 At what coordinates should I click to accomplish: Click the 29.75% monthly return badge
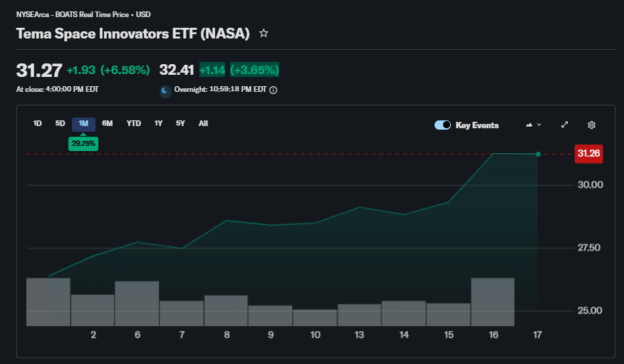pyautogui.click(x=83, y=144)
